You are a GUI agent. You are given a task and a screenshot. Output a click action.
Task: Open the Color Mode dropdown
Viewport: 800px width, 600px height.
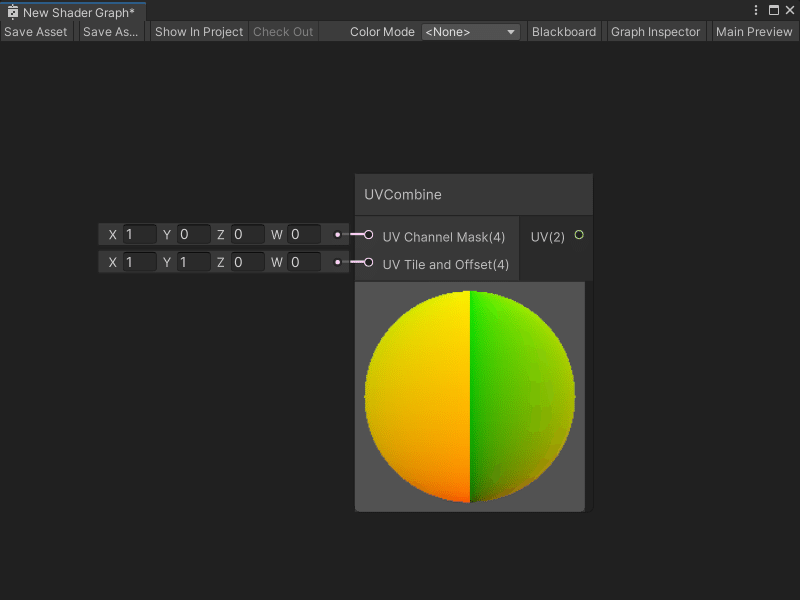coord(470,31)
